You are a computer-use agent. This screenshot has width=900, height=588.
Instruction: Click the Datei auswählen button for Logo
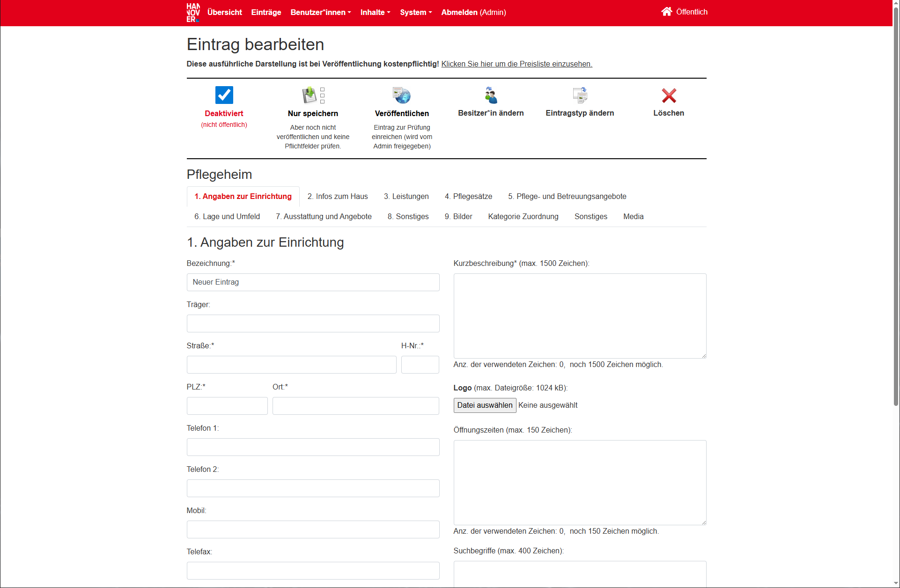click(x=485, y=405)
